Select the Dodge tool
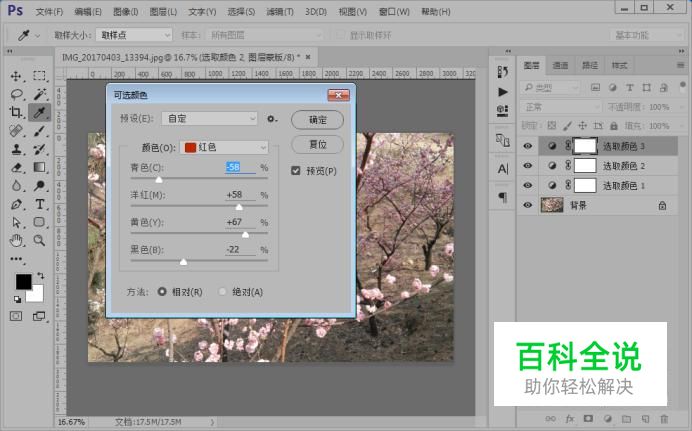Viewport: 692px width, 431px height. 39,186
